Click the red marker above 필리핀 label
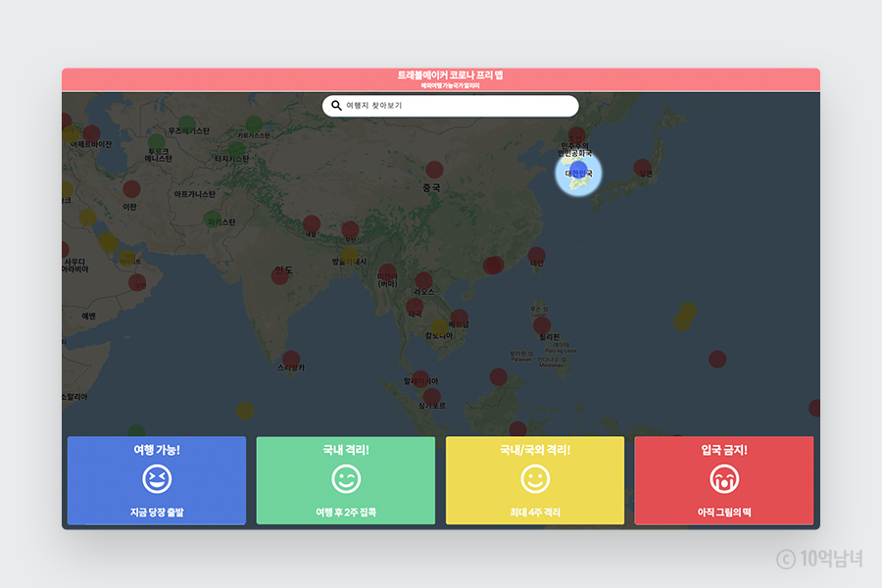 coord(542,325)
